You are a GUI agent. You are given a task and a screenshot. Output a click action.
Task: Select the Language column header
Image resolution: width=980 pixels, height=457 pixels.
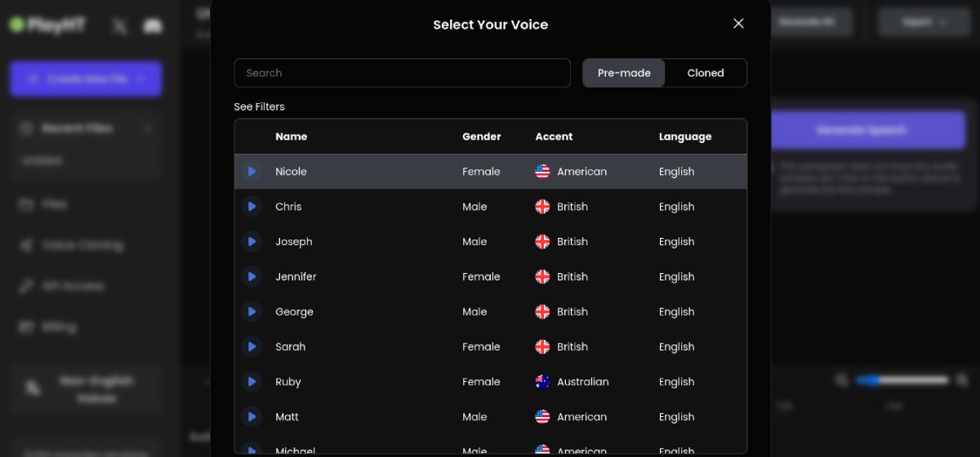pyautogui.click(x=685, y=137)
